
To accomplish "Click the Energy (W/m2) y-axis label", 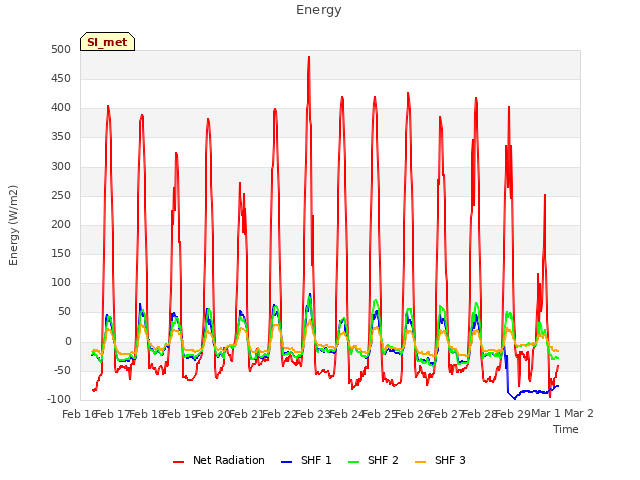I will pyautogui.click(x=13, y=225).
